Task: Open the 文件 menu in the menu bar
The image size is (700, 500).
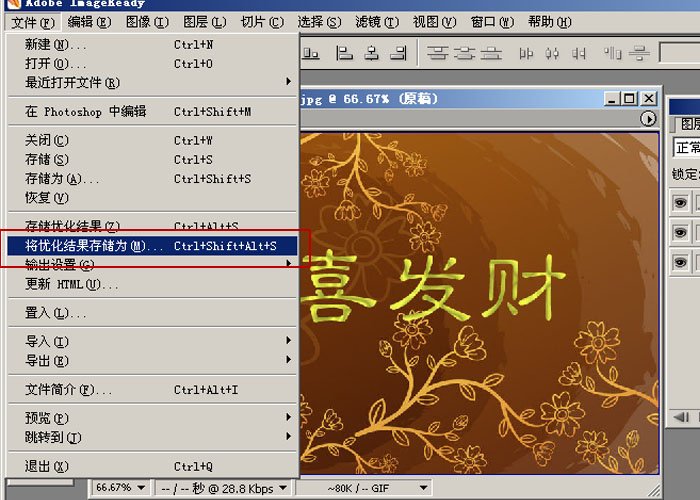Action: point(33,22)
